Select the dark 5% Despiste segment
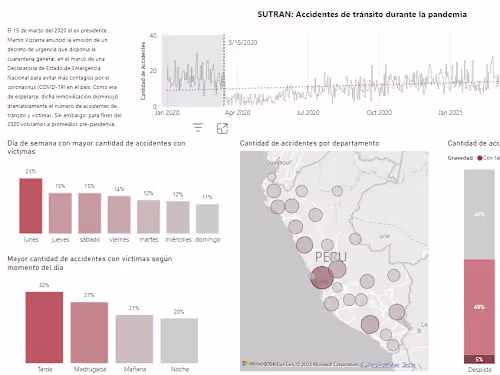The height and width of the screenshot is (375, 500). 479,359
